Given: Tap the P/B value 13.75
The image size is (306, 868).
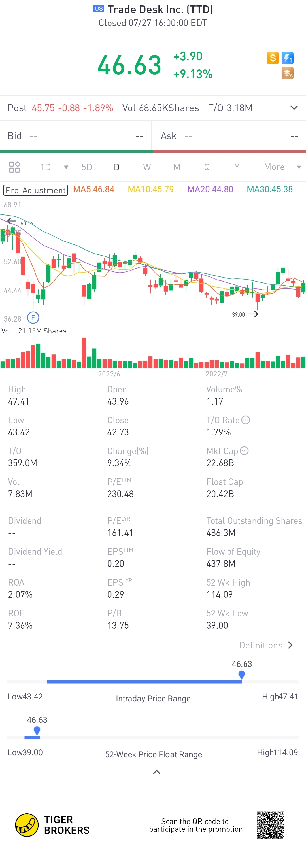Looking at the screenshot, I should 118,626.
